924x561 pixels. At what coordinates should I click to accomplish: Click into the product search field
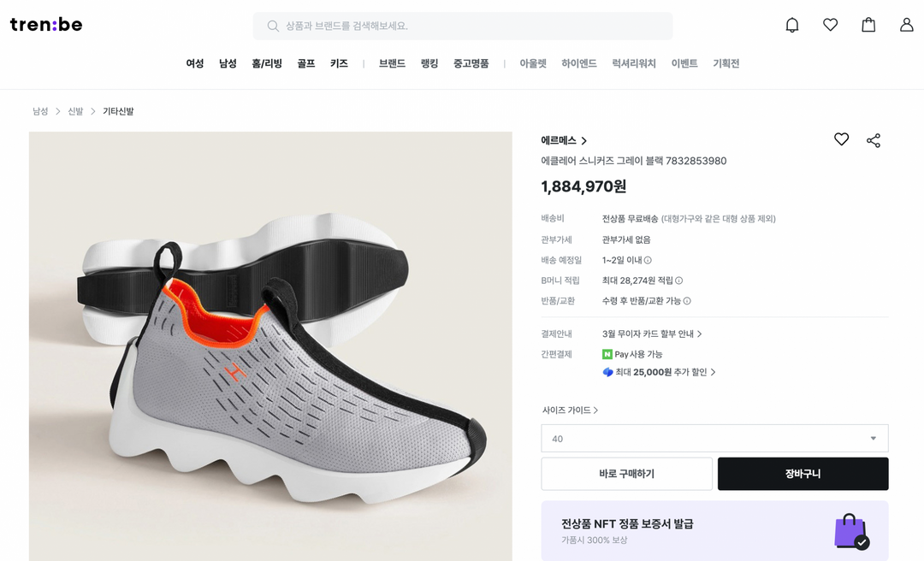point(463,26)
